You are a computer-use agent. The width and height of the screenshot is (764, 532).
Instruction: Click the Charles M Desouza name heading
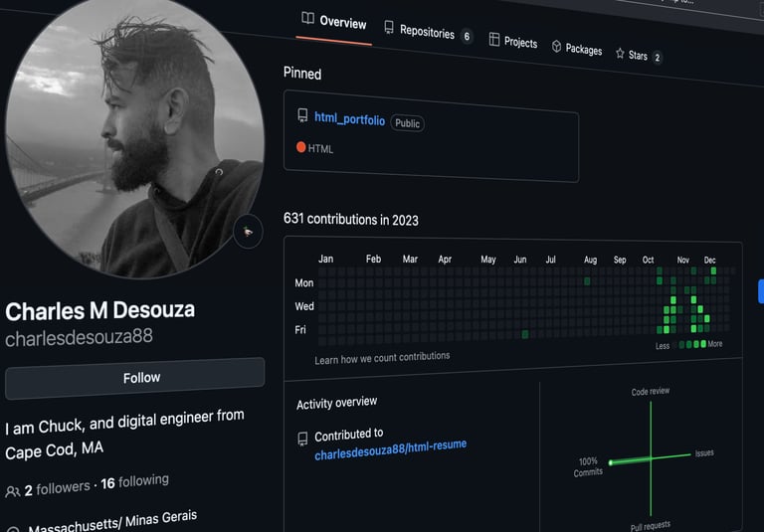[x=100, y=311]
